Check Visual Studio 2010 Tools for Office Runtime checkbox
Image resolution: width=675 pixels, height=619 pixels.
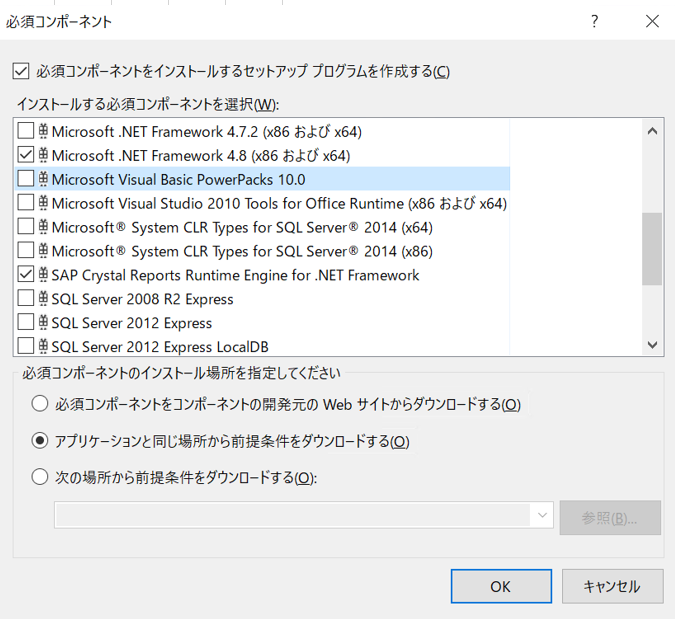pos(25,202)
